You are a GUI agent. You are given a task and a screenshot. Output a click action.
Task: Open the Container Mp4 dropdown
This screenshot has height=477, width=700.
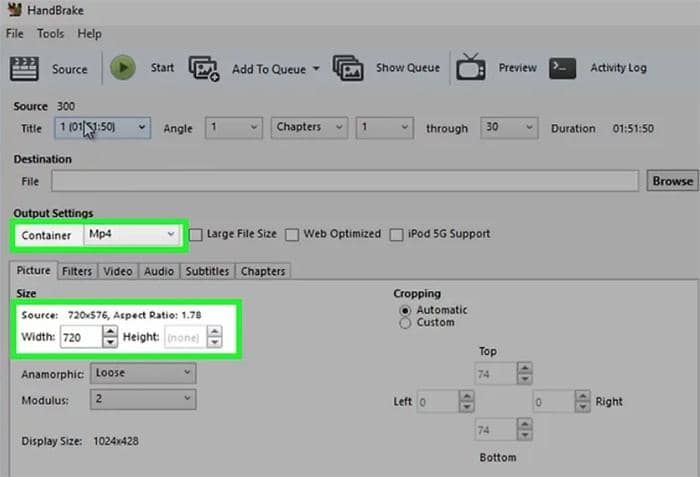132,234
